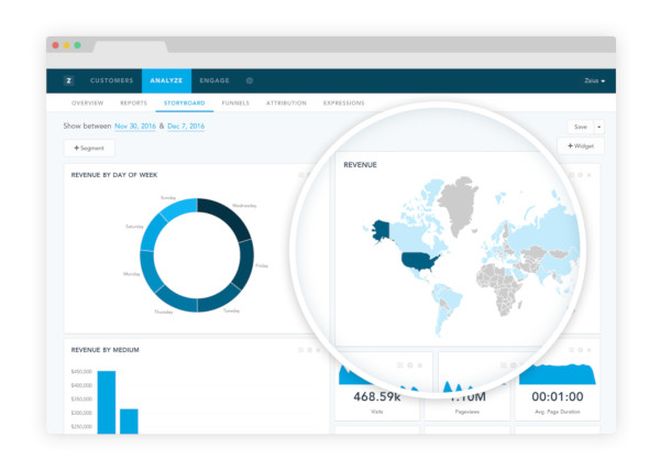Click the $450,000 axis label
660x470 pixels.
82,372
